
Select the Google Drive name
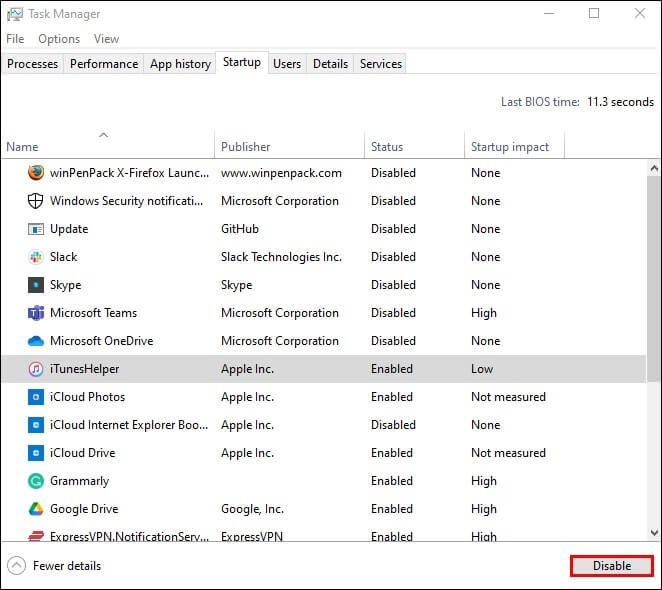pyautogui.click(x=84, y=509)
